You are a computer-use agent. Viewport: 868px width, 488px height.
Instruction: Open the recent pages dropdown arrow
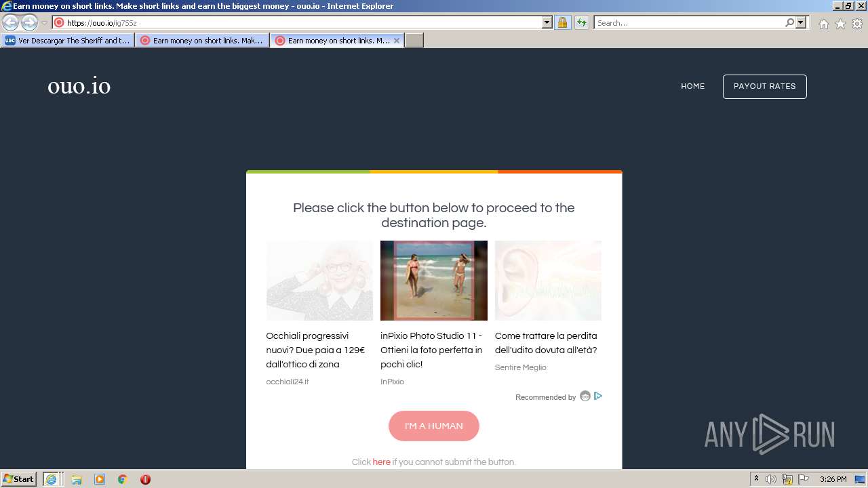pyautogui.click(x=44, y=23)
